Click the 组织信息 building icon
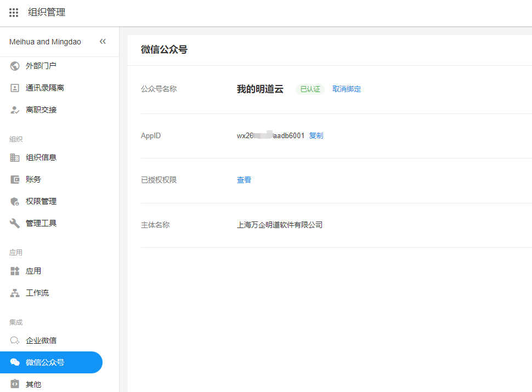532x392 pixels. [x=15, y=157]
